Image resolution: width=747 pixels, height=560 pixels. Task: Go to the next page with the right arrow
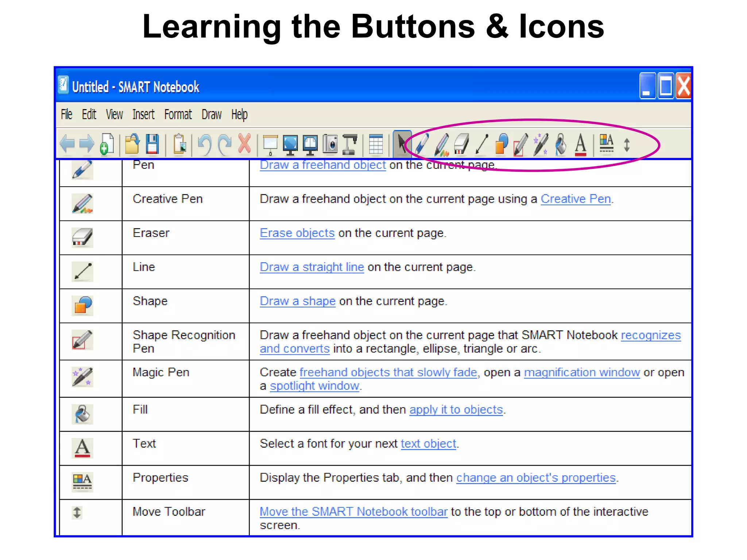87,144
